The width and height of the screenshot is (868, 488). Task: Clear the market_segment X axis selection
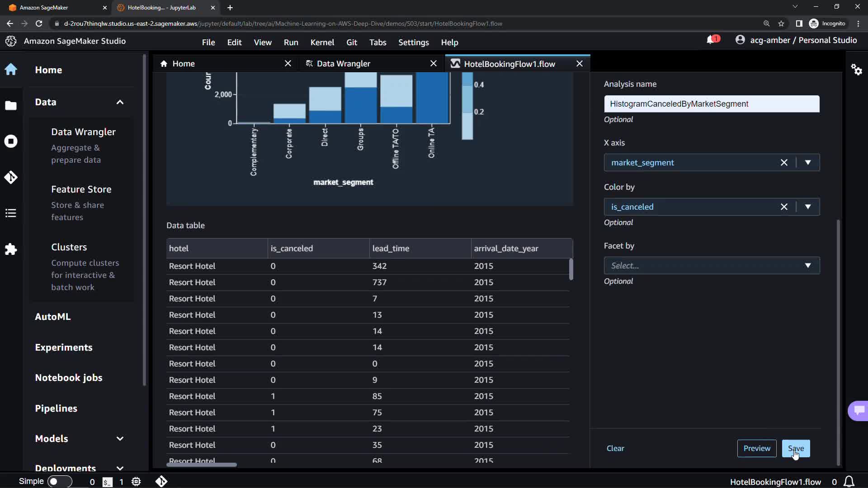click(784, 163)
